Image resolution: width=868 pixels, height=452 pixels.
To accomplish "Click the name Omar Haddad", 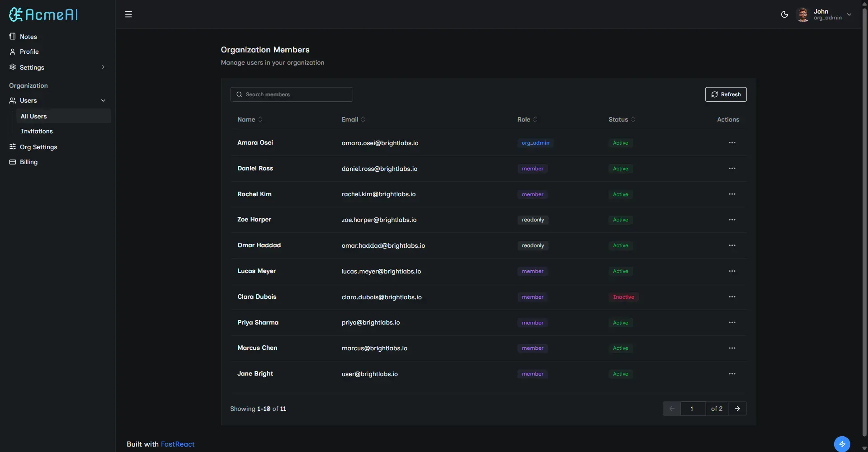I will pyautogui.click(x=259, y=245).
